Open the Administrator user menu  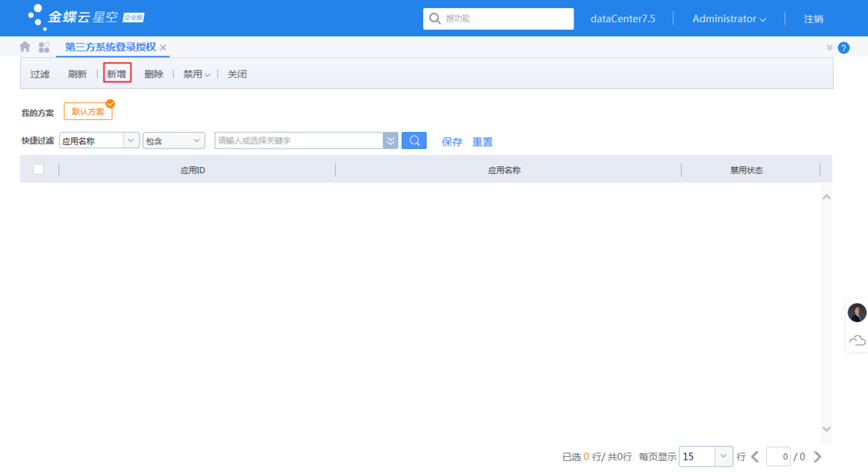(x=729, y=19)
